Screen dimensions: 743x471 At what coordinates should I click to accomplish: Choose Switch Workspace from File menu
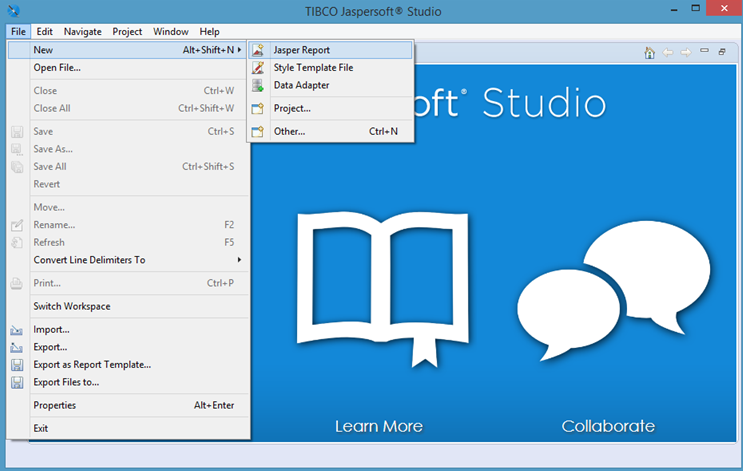71,306
